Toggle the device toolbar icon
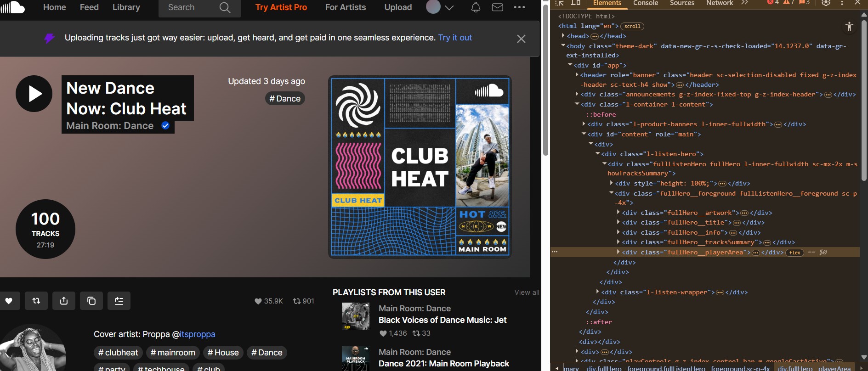This screenshot has height=371, width=868. click(x=575, y=3)
